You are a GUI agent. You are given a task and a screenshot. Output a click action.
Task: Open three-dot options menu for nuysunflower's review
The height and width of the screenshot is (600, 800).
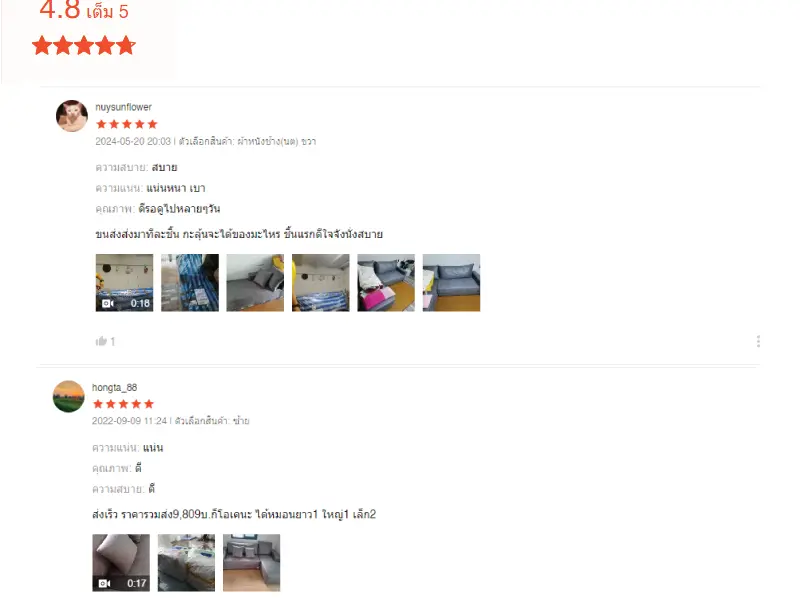(758, 341)
